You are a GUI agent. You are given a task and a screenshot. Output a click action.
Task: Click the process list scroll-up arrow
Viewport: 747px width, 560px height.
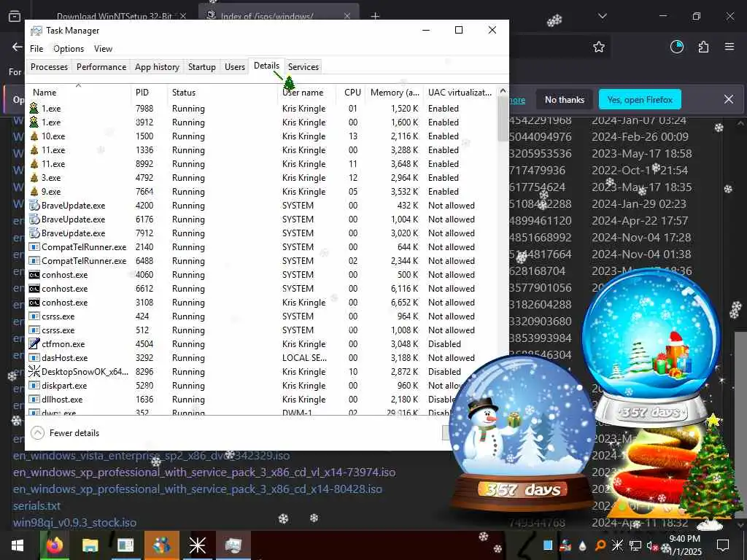pos(503,90)
